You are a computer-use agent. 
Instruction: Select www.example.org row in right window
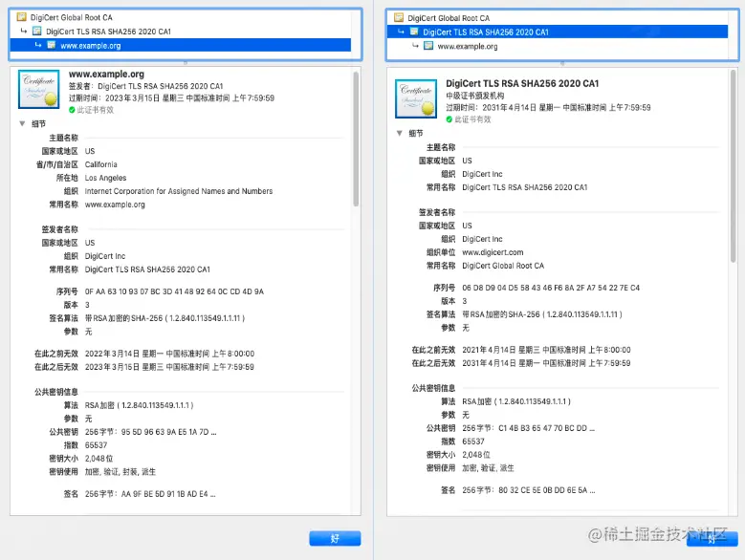[x=558, y=46]
